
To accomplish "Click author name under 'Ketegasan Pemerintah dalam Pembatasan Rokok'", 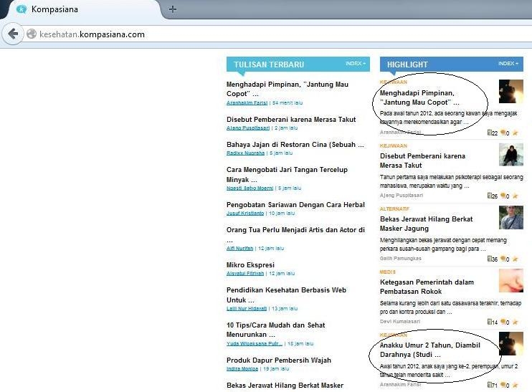I will pos(400,322).
